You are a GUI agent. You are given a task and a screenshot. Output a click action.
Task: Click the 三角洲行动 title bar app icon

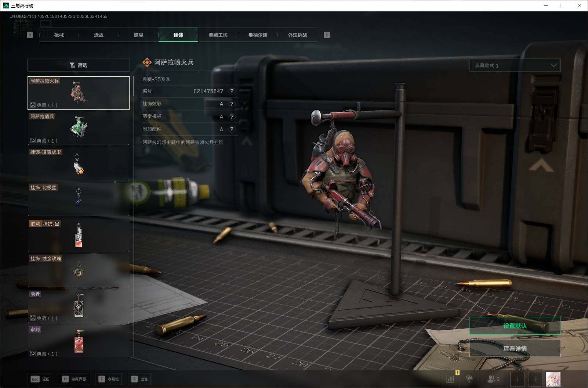coord(6,6)
